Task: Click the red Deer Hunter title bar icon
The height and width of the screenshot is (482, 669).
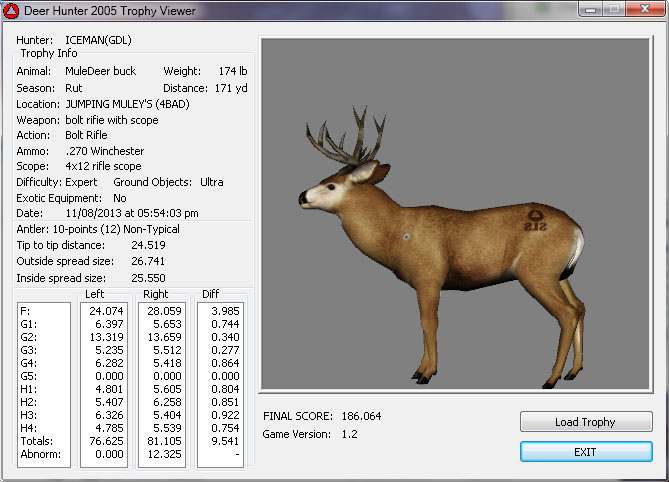Action: tap(13, 11)
